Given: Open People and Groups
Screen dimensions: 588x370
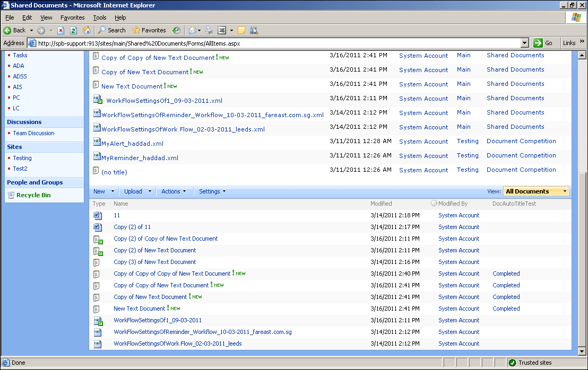Looking at the screenshot, I should (35, 182).
